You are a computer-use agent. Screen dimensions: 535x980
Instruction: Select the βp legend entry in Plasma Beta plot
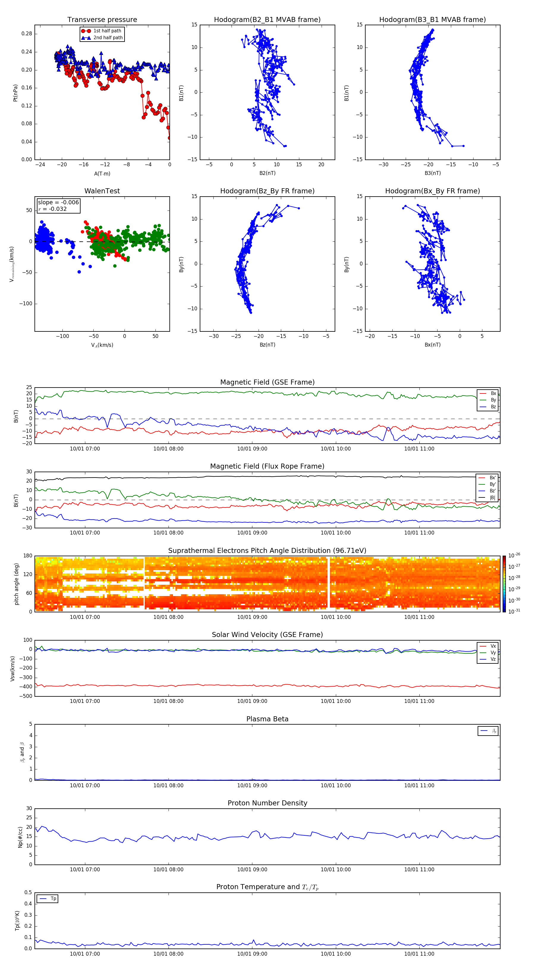(x=489, y=731)
